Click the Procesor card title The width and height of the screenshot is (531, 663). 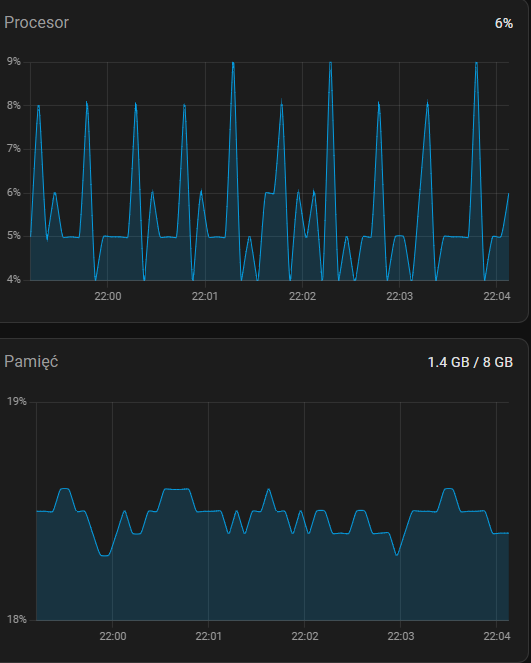(36, 22)
